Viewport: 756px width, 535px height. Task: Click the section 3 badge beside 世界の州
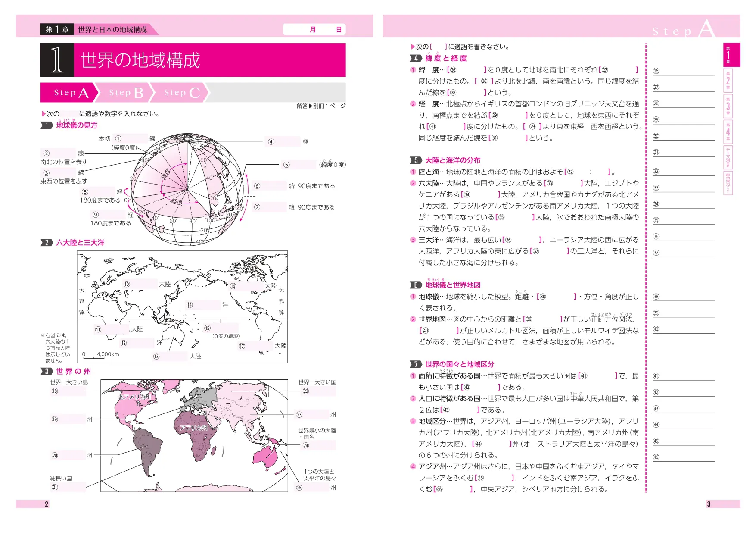pyautogui.click(x=47, y=372)
